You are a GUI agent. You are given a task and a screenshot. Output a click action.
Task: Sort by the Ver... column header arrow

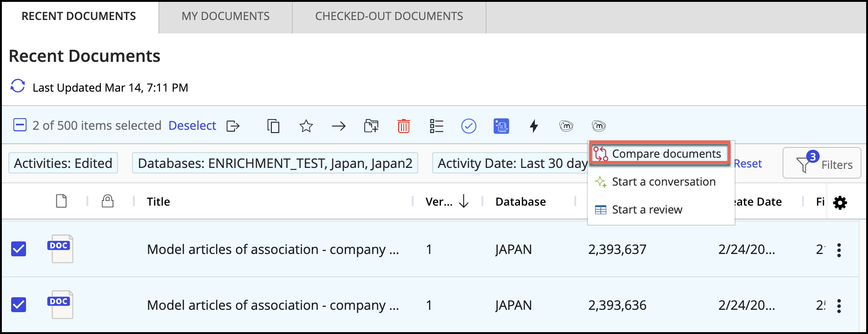463,201
